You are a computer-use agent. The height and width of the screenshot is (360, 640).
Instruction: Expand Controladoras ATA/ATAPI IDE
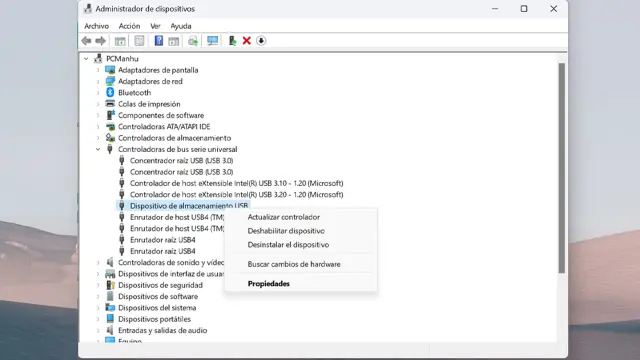98,127
